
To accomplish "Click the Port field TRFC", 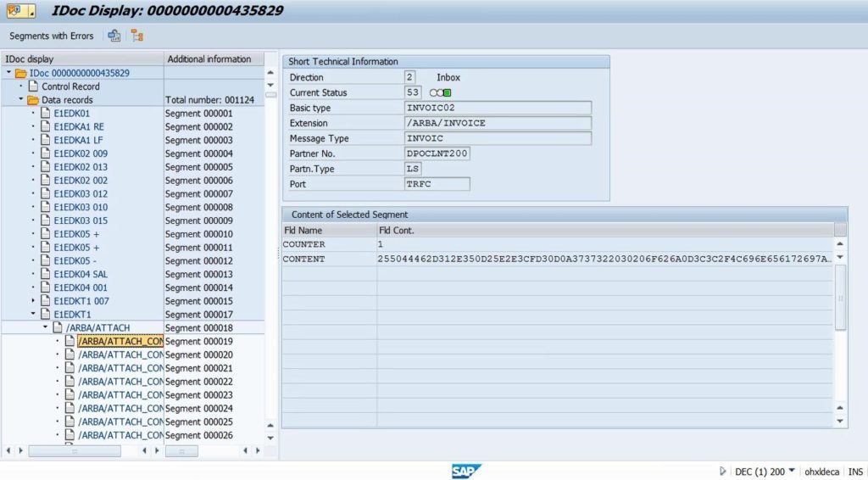I will click(x=437, y=184).
